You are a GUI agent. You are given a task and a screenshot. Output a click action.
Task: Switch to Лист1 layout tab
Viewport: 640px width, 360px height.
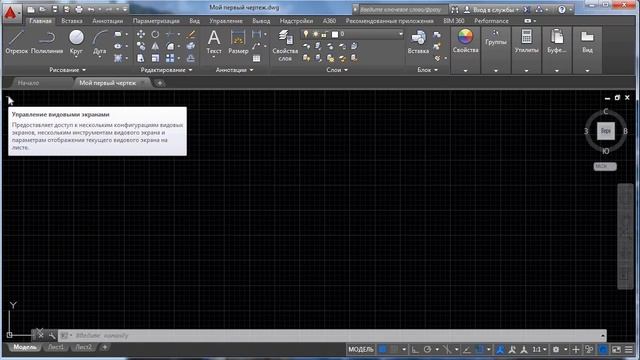56,347
